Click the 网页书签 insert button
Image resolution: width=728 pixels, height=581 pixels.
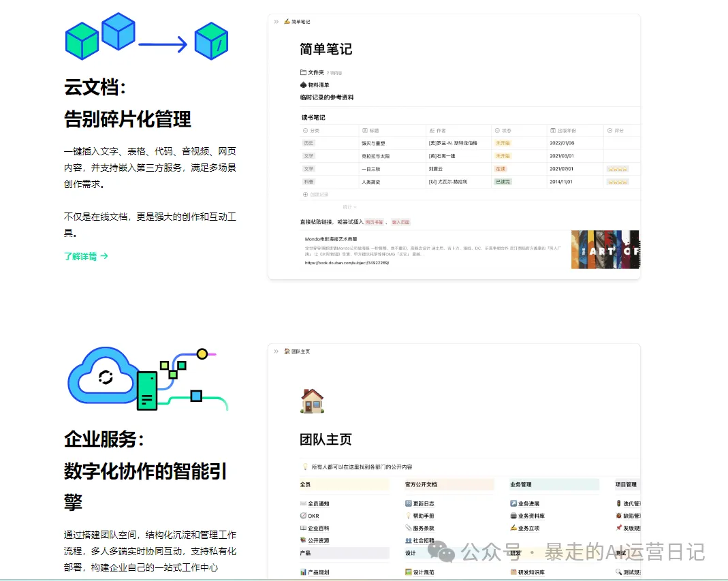(374, 222)
